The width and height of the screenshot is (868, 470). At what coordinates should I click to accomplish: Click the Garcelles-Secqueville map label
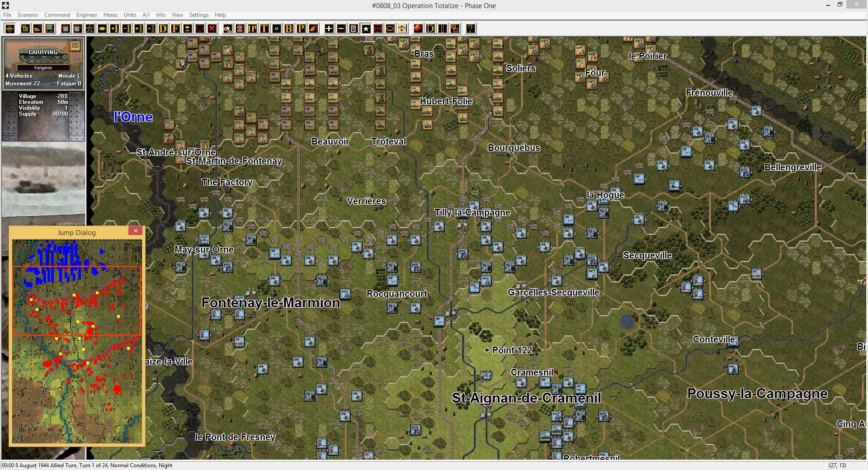tap(553, 292)
